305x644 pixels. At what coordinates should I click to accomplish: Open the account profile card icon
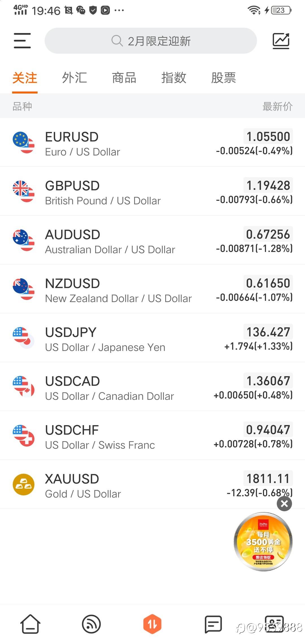274,624
